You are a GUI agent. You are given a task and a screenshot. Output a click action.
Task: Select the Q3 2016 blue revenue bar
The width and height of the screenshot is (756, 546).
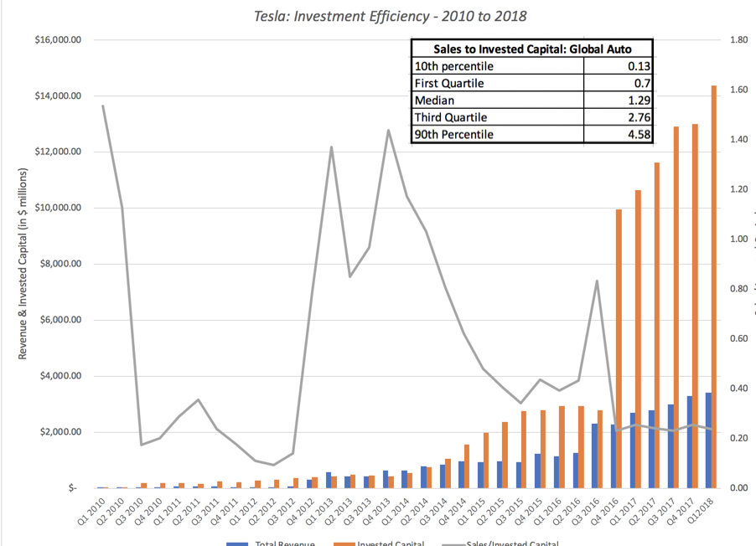coord(594,456)
